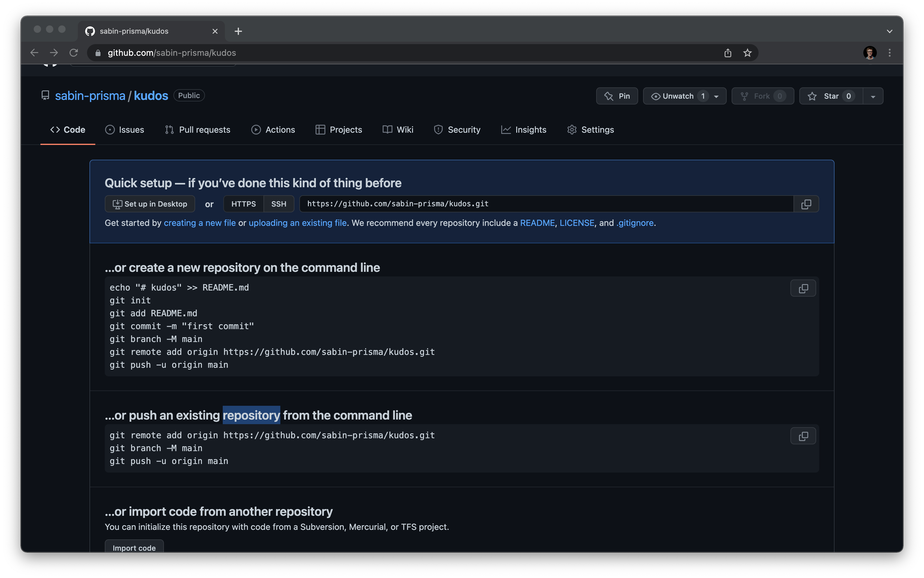Switch the clone URL to SSH
The width and height of the screenshot is (924, 578).
[x=278, y=204]
